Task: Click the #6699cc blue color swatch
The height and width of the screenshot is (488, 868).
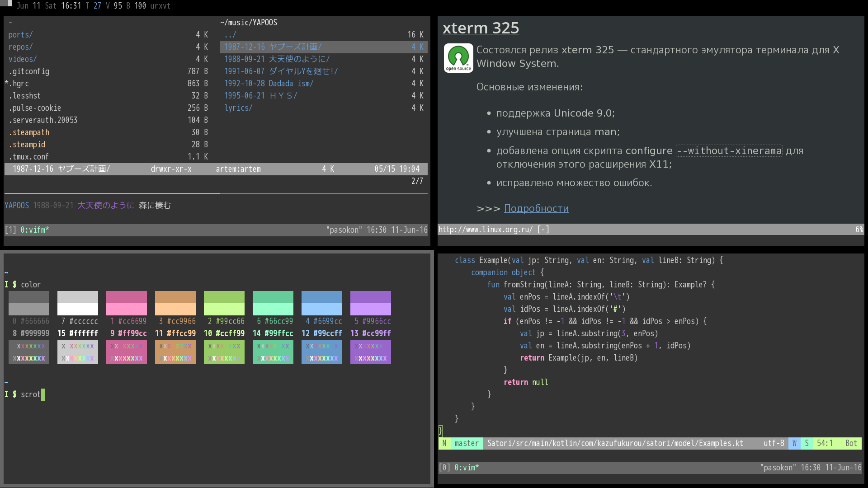Action: pyautogui.click(x=322, y=303)
